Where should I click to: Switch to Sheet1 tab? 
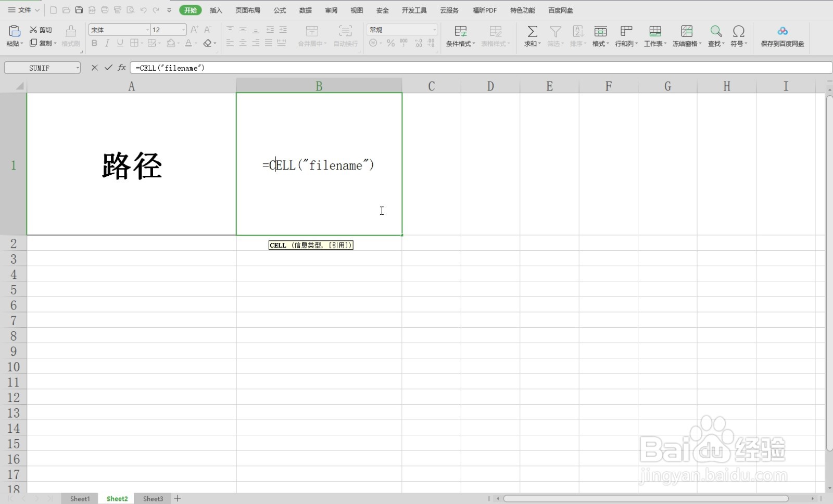(80, 498)
